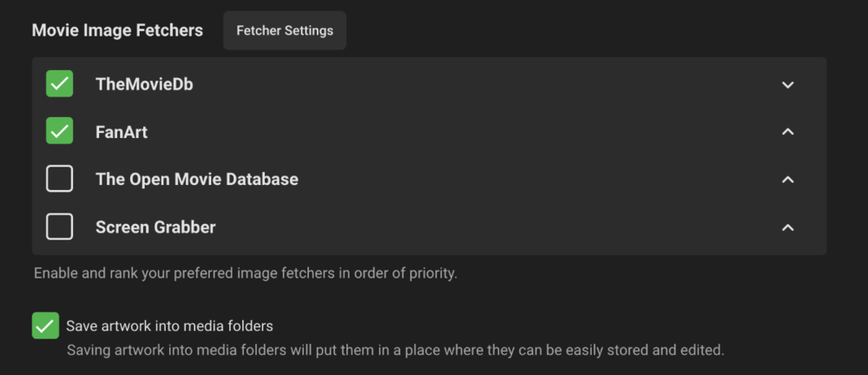
Task: Click the Screen Grabber label text
Action: coord(155,227)
